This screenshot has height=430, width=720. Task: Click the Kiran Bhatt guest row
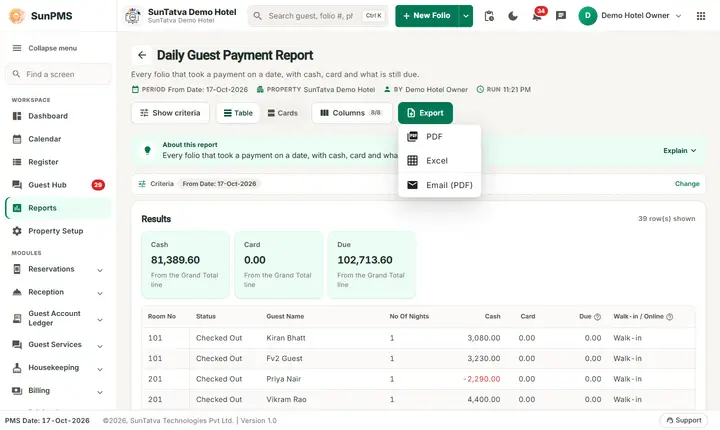418,338
